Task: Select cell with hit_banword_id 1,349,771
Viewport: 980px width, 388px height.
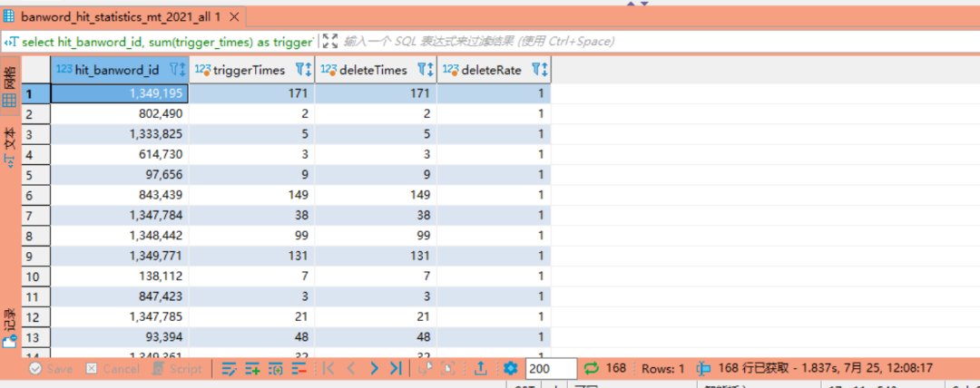Action: (x=120, y=256)
